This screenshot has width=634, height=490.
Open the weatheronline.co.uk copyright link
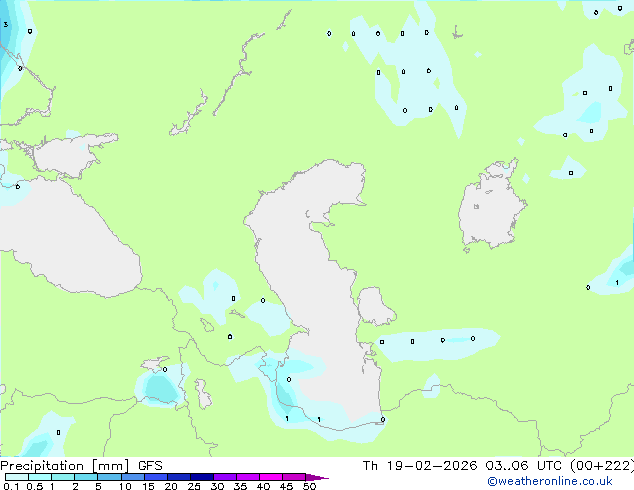(550, 481)
